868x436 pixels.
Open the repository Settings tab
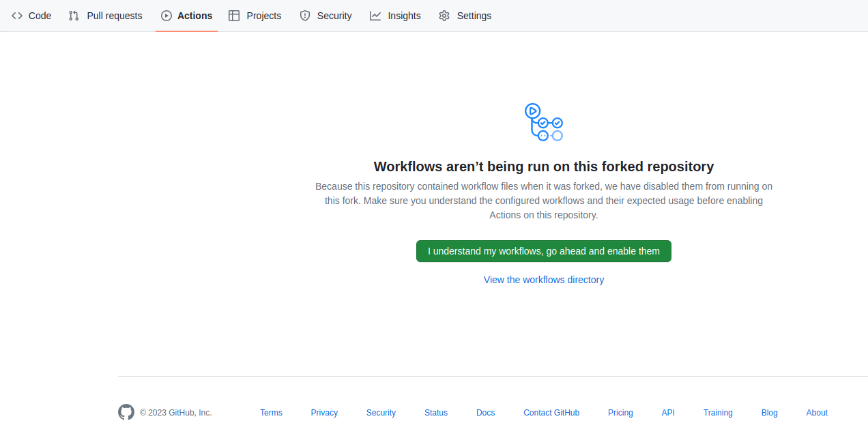click(465, 16)
